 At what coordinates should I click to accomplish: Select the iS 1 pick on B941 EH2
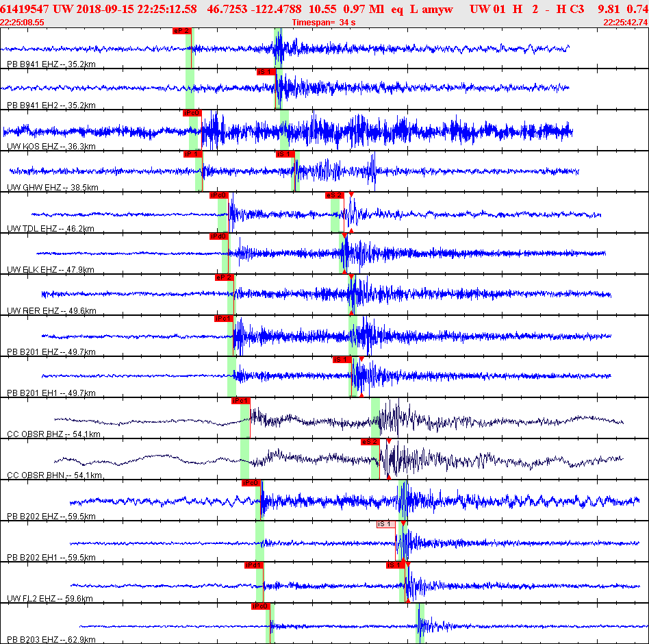[x=266, y=72]
